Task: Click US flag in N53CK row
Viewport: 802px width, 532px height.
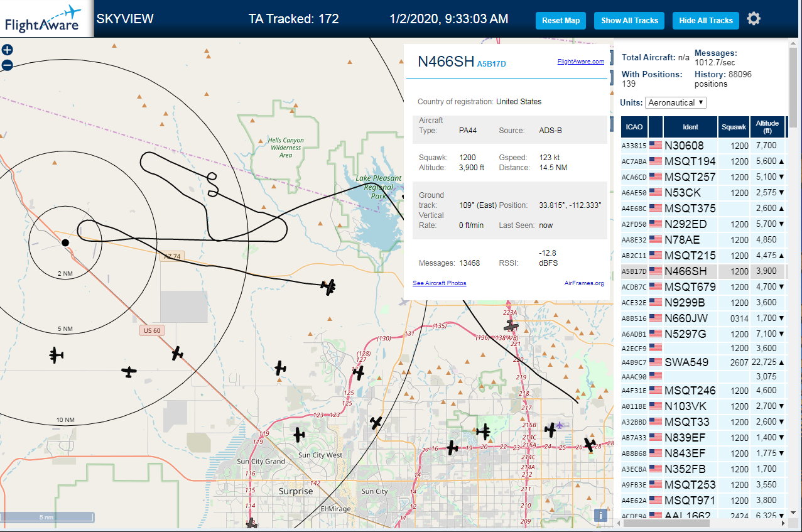Action: [x=656, y=192]
